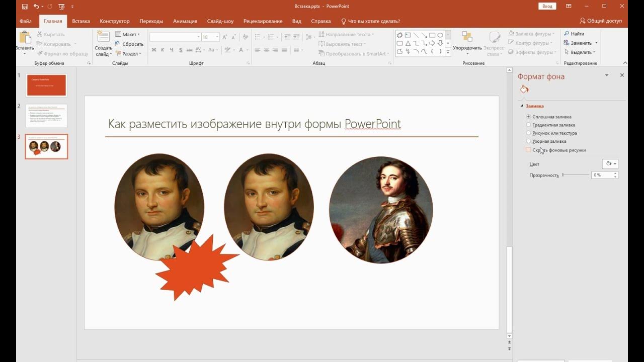The width and height of the screenshot is (644, 362).
Task: Open the Файл menu
Action: point(25,21)
